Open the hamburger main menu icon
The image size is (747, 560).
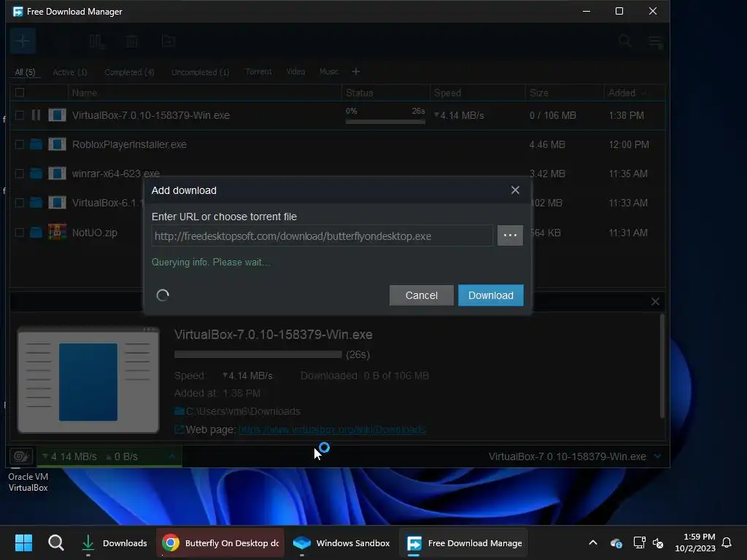click(x=655, y=42)
